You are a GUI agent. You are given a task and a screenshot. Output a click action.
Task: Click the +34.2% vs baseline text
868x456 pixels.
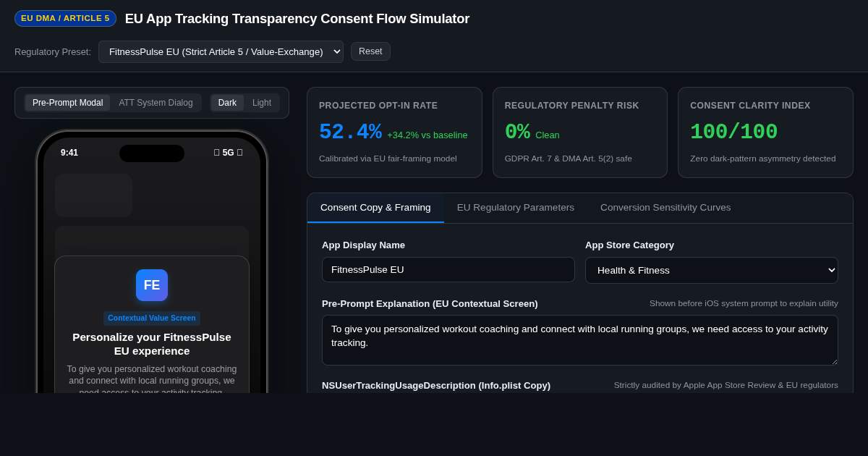coord(427,135)
